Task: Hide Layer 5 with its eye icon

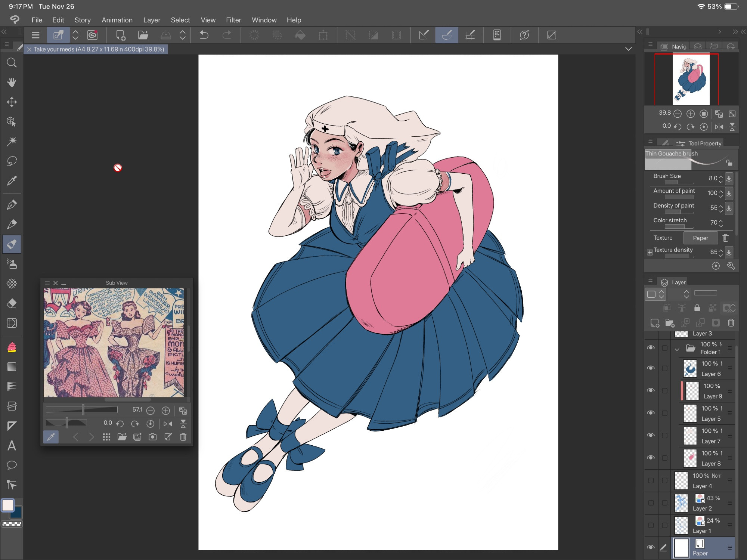Action: tap(651, 413)
